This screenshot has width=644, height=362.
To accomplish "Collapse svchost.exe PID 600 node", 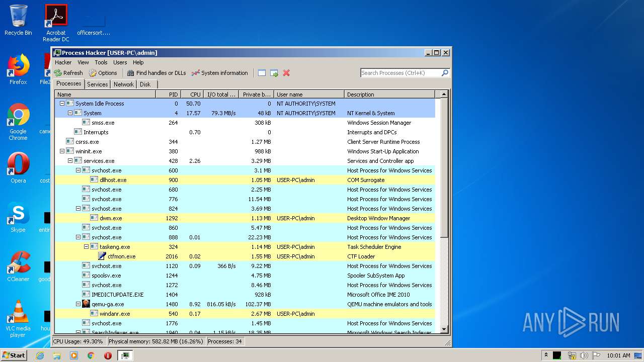I will 78,170.
